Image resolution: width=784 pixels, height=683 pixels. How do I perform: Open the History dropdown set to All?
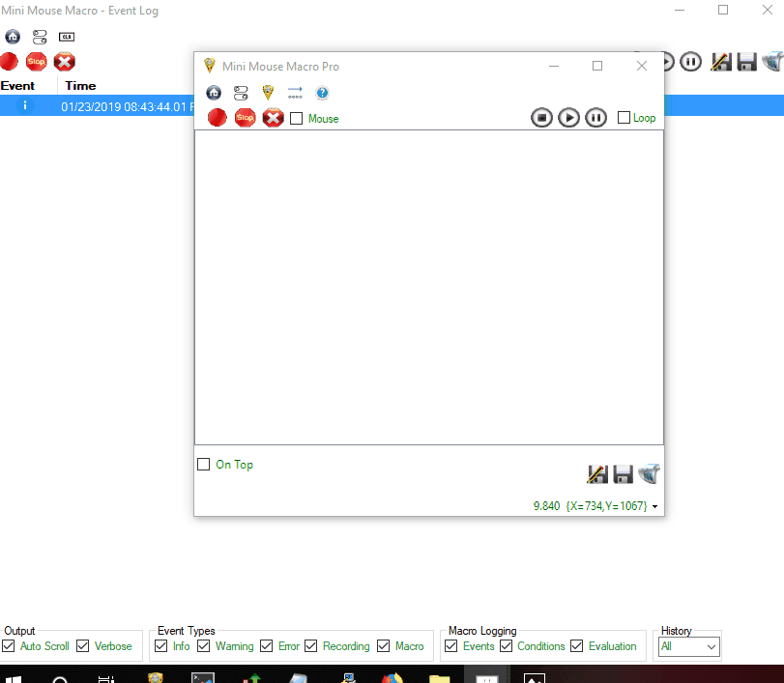click(x=688, y=646)
